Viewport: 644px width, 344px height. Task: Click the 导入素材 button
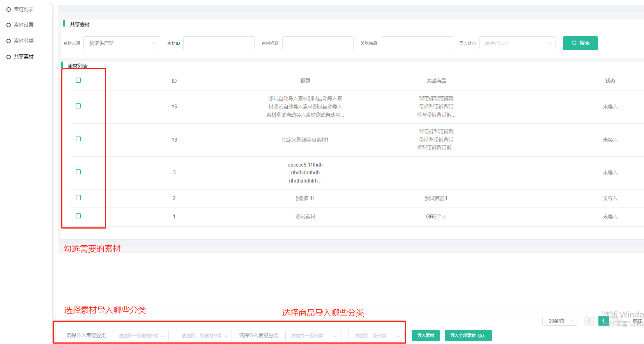426,335
